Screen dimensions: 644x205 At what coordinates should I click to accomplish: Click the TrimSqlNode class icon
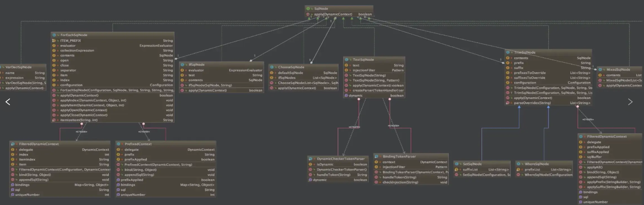click(x=508, y=53)
